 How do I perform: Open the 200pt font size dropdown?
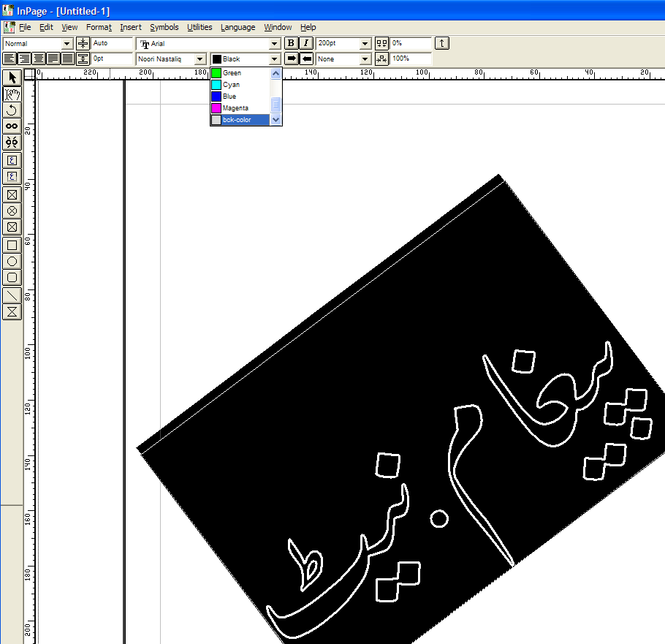(x=365, y=44)
